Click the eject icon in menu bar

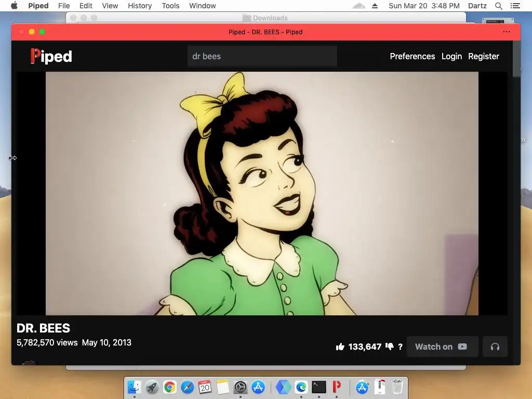coord(375,6)
